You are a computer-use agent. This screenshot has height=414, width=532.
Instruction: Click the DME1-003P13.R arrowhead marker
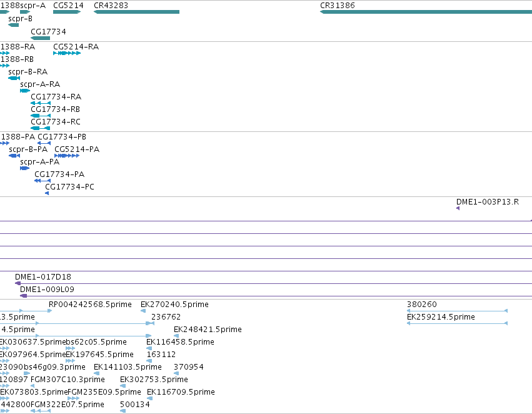click(x=458, y=208)
